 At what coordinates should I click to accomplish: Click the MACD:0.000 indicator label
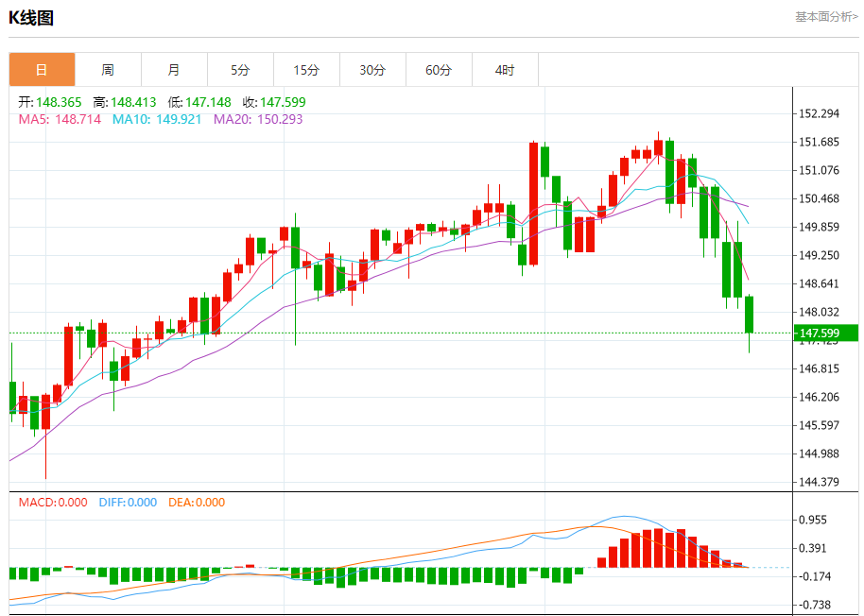coord(53,503)
